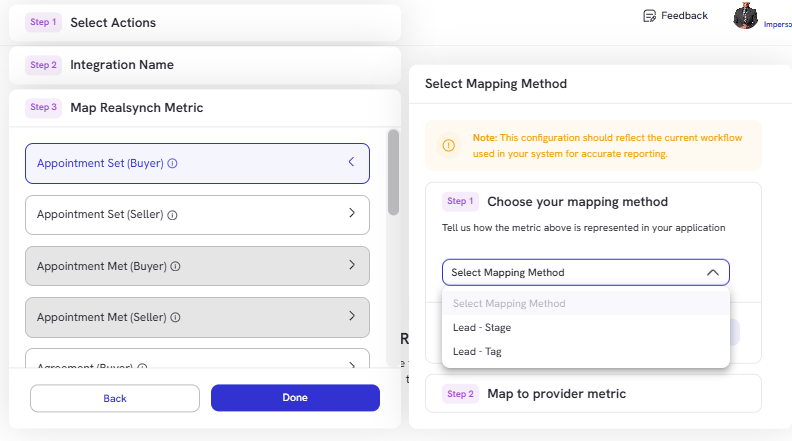Expand Appointment Set (Seller) row arrow

pyautogui.click(x=352, y=213)
